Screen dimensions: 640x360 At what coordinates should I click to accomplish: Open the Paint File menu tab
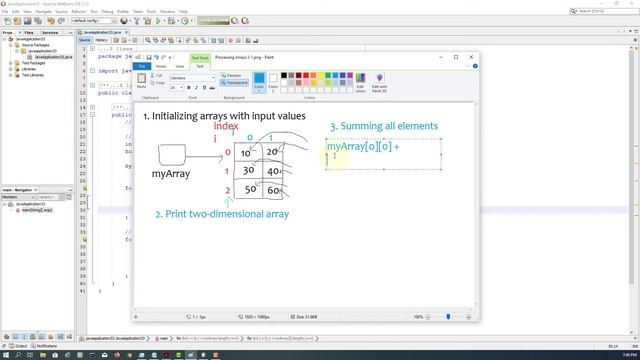coord(142,66)
